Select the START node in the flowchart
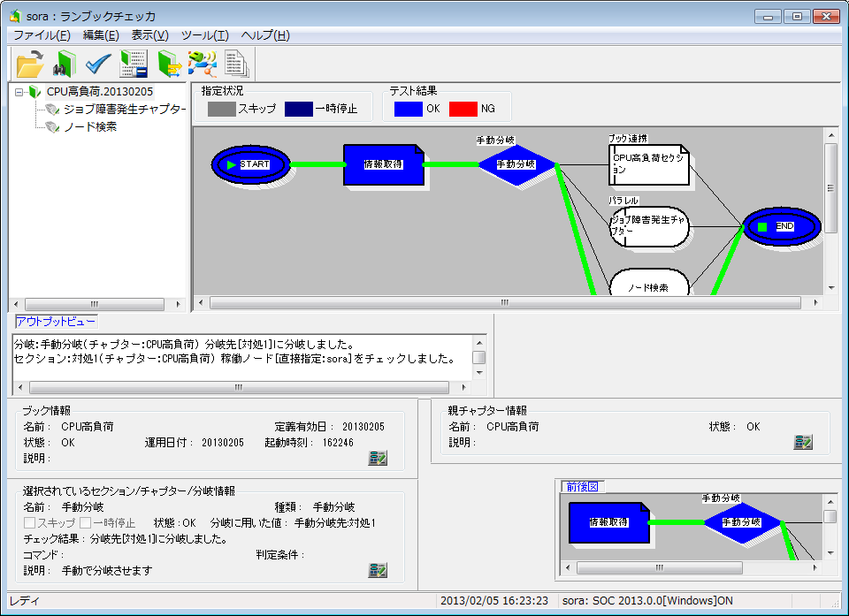 click(x=250, y=164)
